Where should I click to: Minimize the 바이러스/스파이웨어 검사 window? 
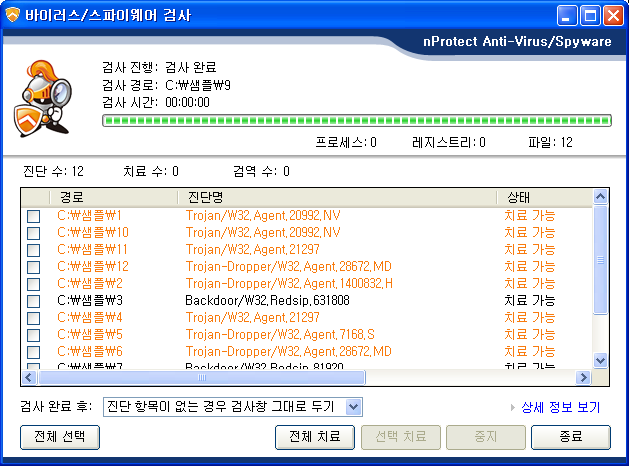click(567, 16)
